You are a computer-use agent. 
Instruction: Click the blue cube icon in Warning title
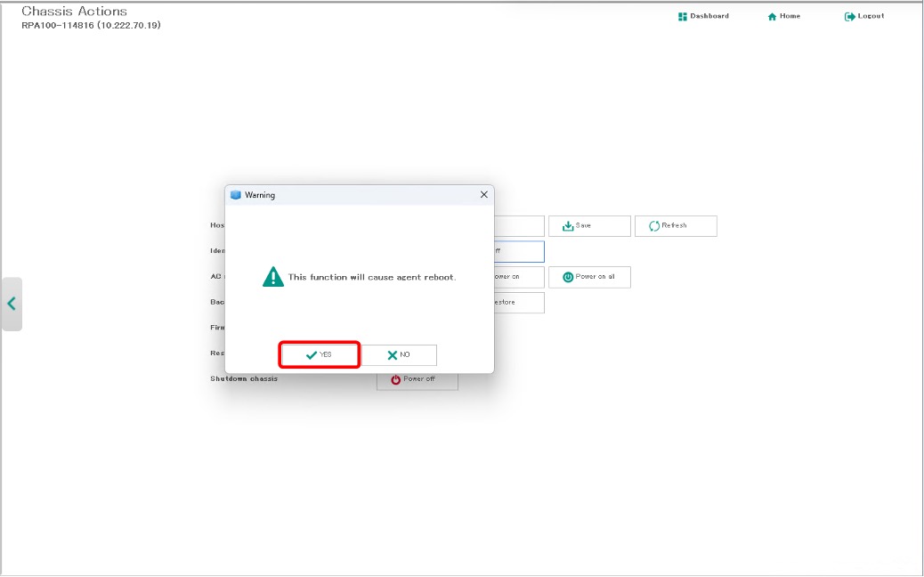click(236, 195)
